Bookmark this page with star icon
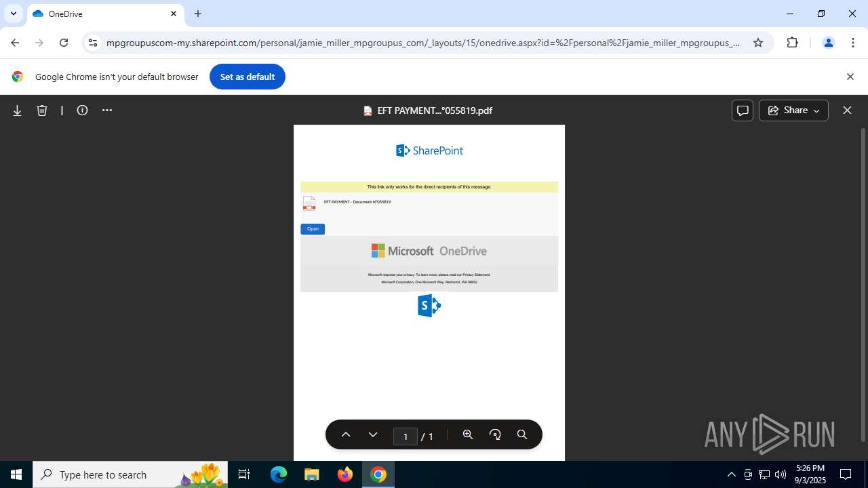 pyautogui.click(x=758, y=43)
